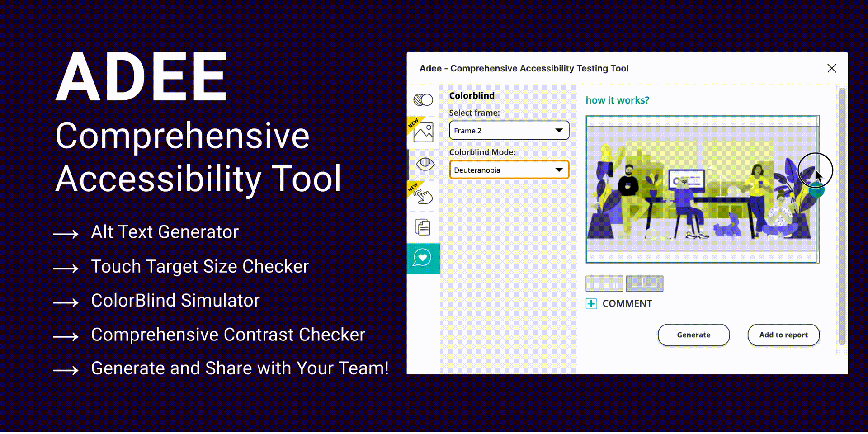Click the 'Touch Target Size Checker' feature text
The width and height of the screenshot is (868, 434).
(200, 267)
